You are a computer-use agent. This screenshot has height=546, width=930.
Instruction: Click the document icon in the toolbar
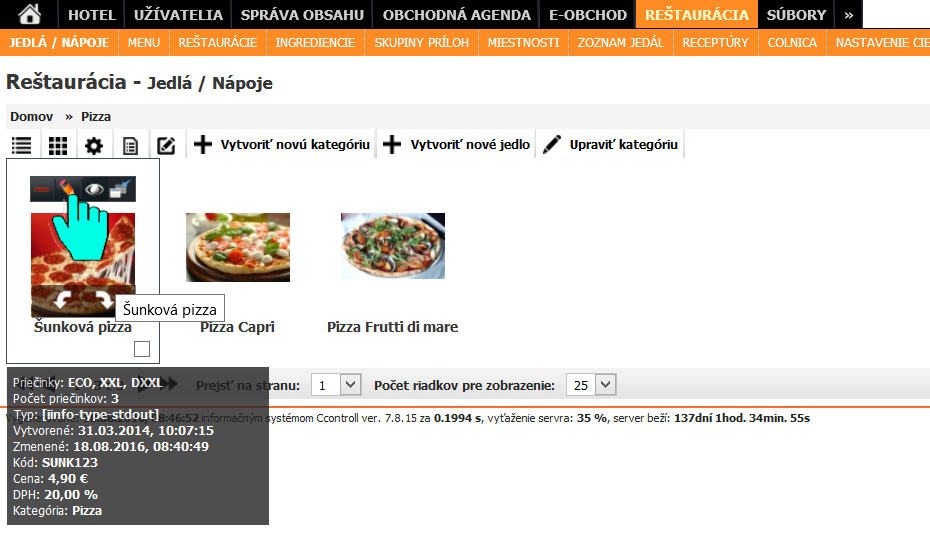pyautogui.click(x=130, y=146)
